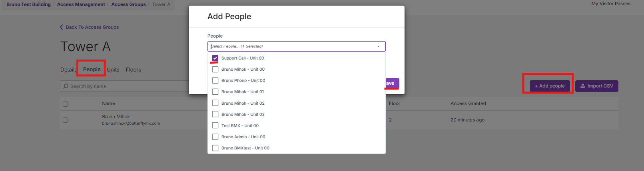Open the Floors tab
Viewport: 644px width, 171px height.
134,70
